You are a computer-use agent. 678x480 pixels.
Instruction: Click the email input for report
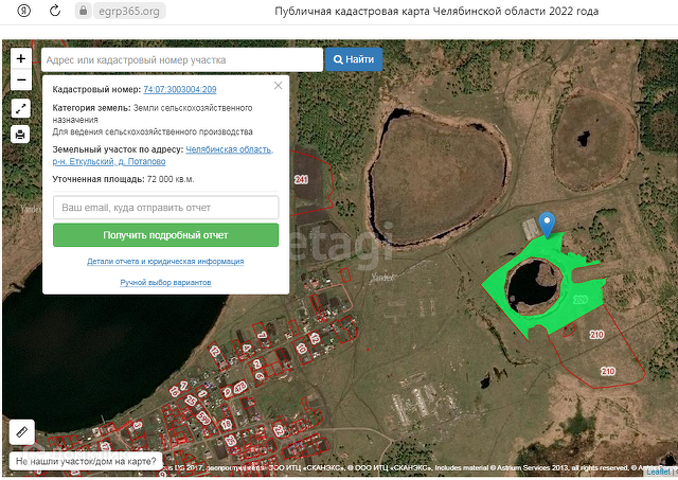click(165, 207)
